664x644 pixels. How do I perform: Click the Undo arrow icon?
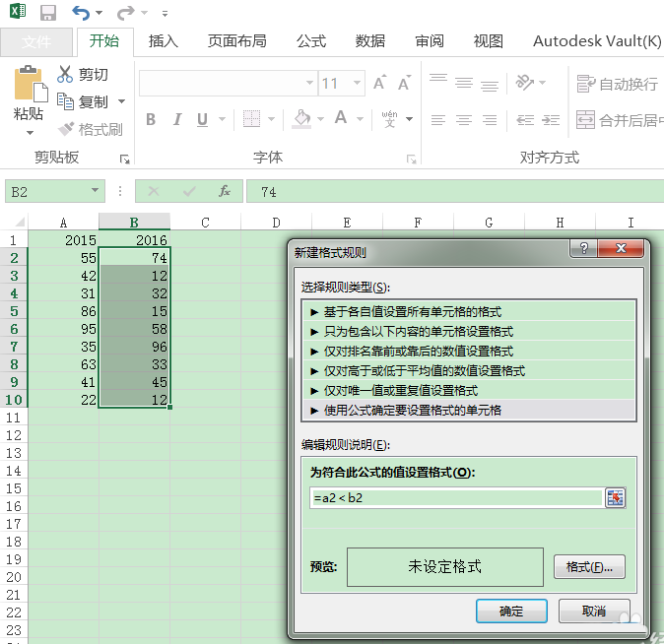[x=81, y=13]
